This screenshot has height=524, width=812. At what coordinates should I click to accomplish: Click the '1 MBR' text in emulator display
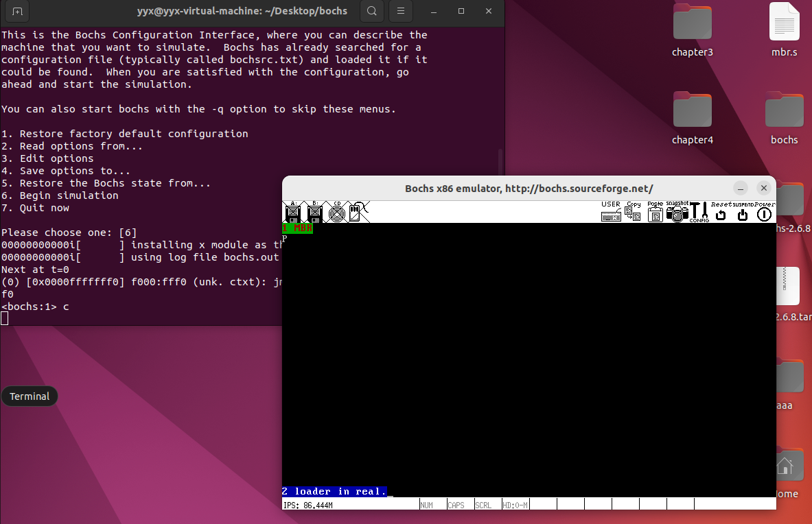(298, 228)
